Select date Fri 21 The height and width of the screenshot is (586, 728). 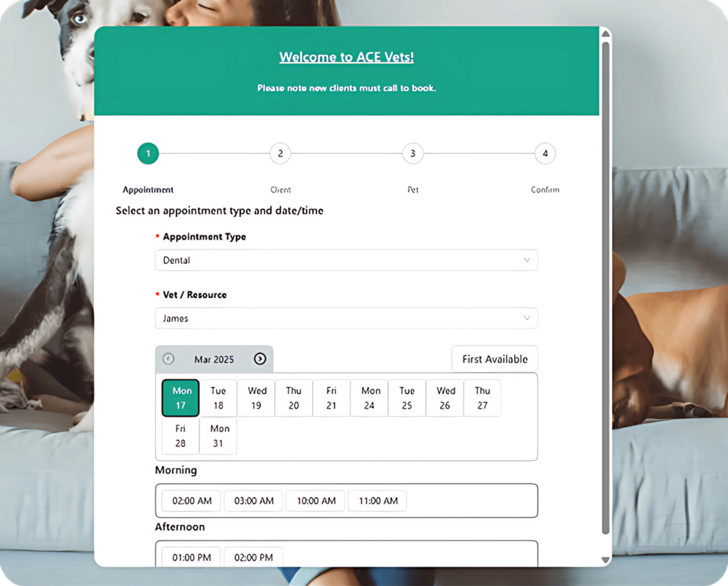pos(331,398)
